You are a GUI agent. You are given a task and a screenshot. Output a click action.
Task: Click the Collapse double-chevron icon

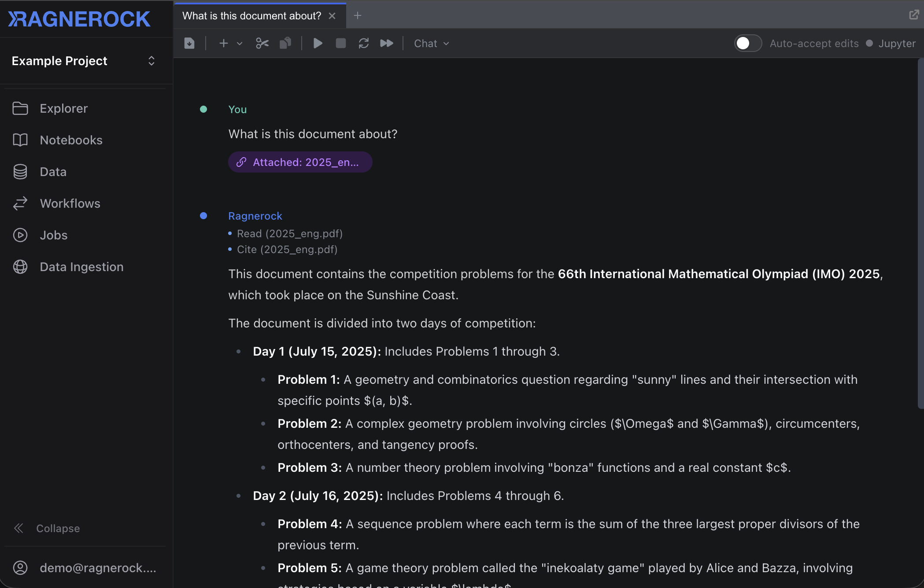pos(18,528)
